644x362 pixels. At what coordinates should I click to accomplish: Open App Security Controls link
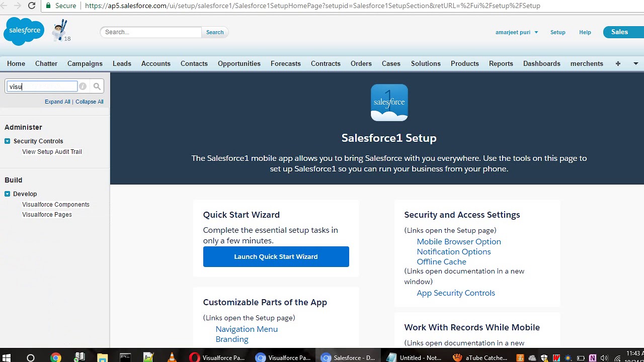pyautogui.click(x=456, y=293)
